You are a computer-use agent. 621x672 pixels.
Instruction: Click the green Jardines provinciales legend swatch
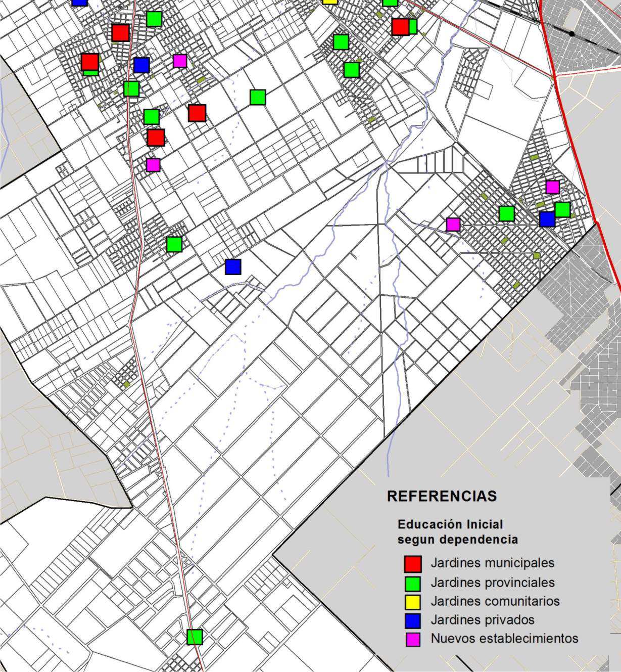coord(413,583)
